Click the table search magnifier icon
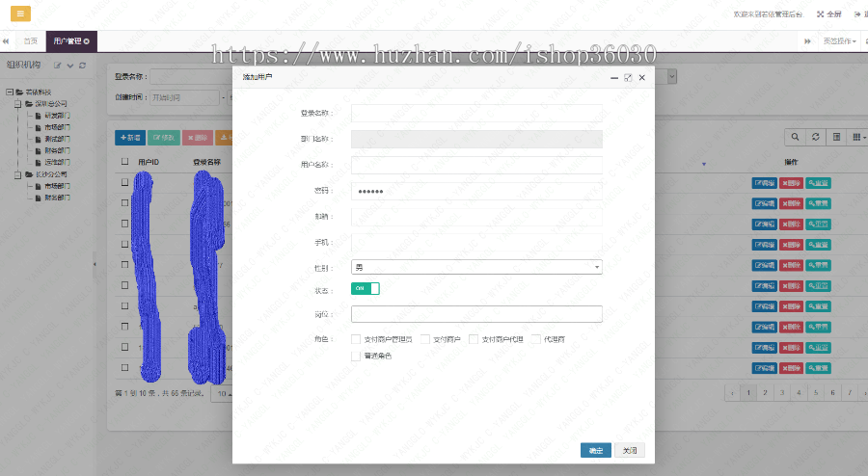 click(795, 138)
